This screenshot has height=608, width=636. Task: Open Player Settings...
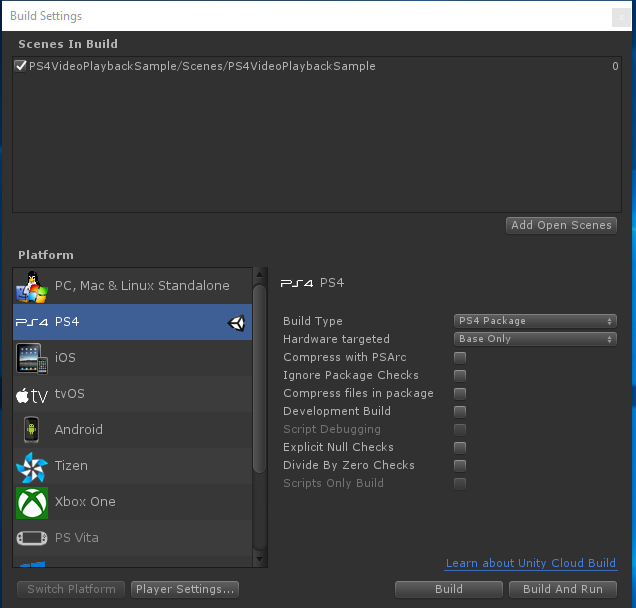(x=185, y=589)
